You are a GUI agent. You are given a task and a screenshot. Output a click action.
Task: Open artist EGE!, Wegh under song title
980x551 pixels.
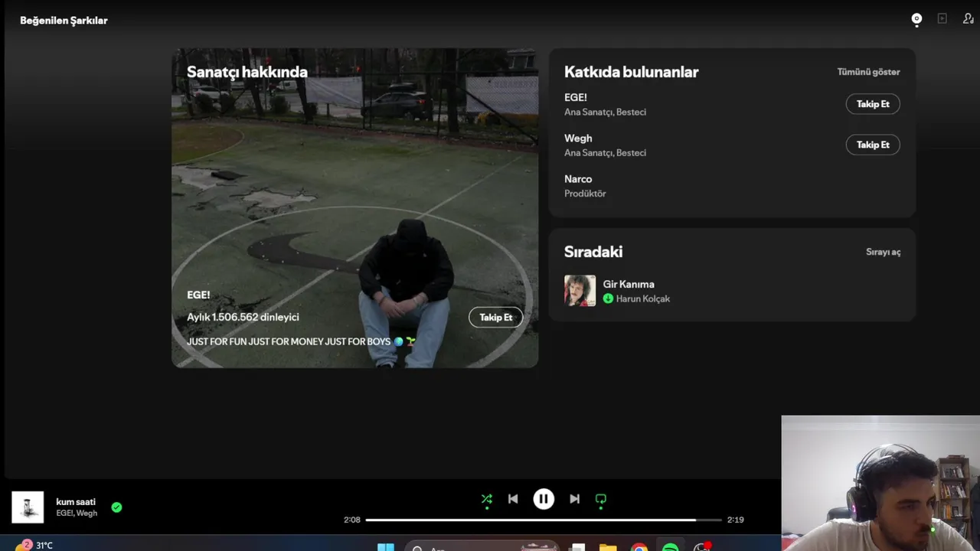pyautogui.click(x=77, y=513)
